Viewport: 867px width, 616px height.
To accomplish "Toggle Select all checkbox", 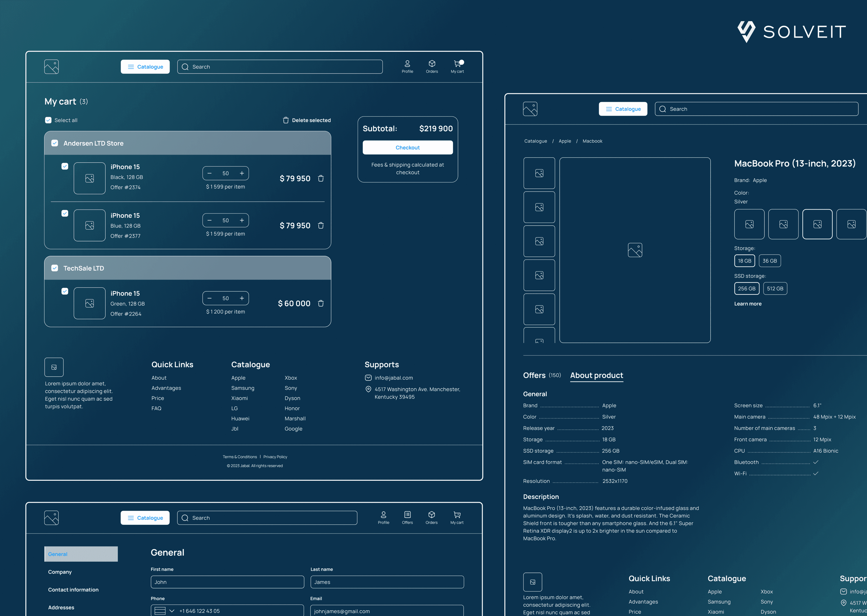I will click(x=48, y=120).
